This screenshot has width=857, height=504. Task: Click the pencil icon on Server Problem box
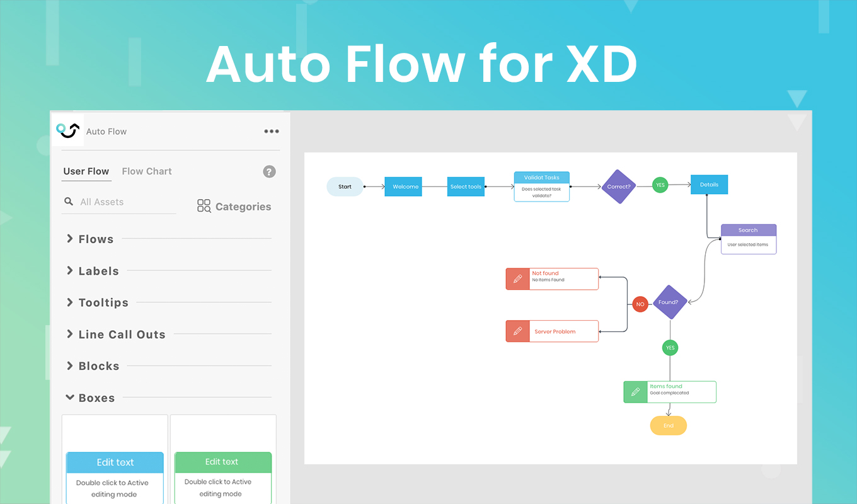click(518, 331)
